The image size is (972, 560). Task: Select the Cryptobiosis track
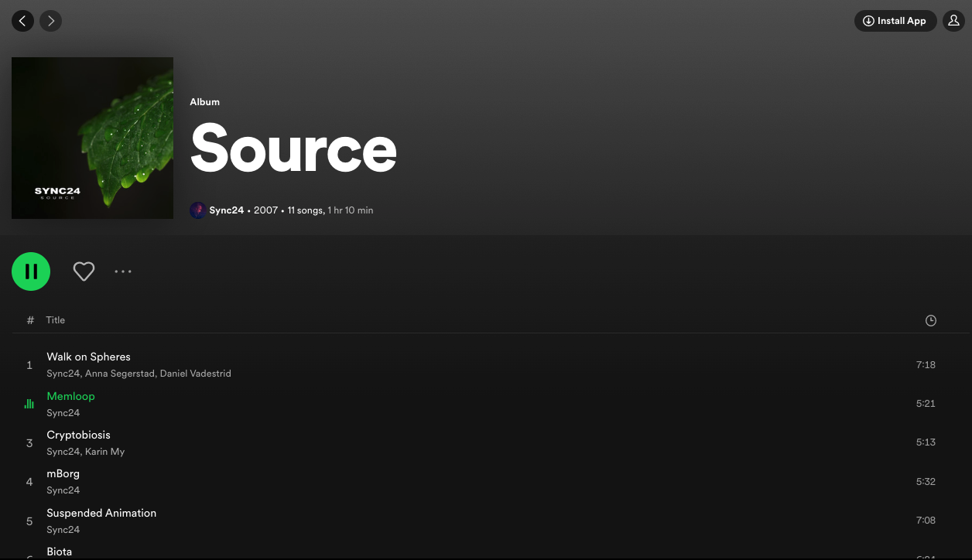tap(78, 435)
